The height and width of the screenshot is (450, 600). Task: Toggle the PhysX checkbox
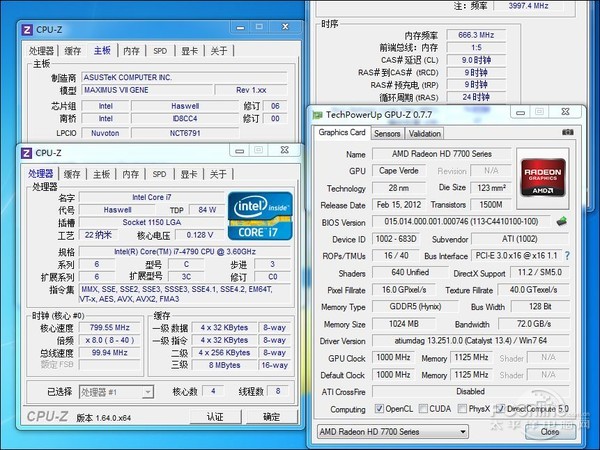coord(462,409)
